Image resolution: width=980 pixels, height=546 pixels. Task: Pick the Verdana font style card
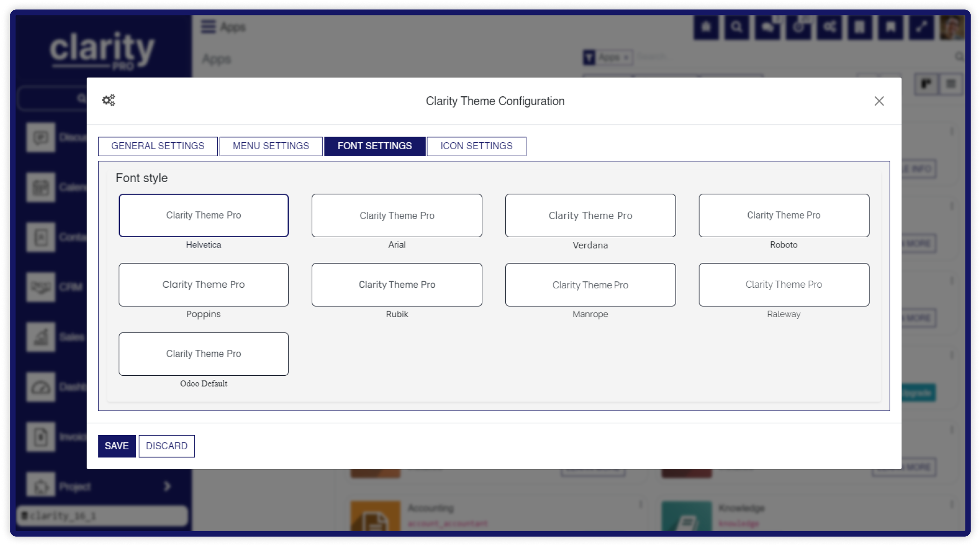pyautogui.click(x=590, y=215)
